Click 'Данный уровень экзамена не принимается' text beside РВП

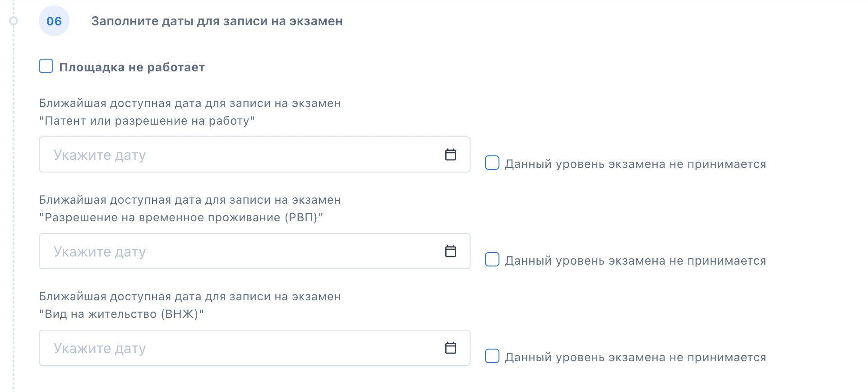coord(635,261)
